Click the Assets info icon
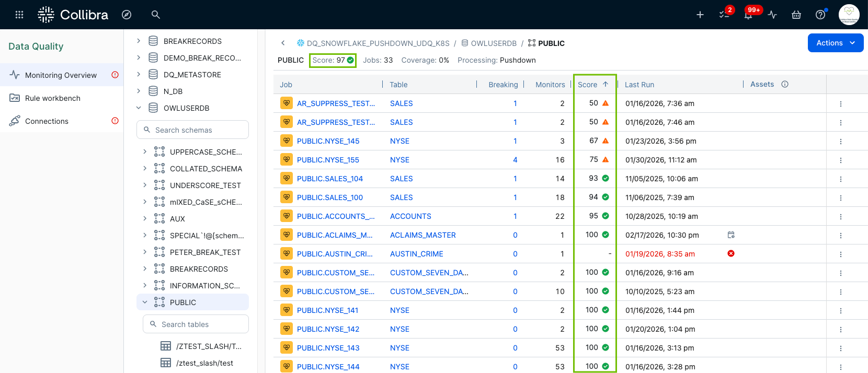 click(785, 84)
